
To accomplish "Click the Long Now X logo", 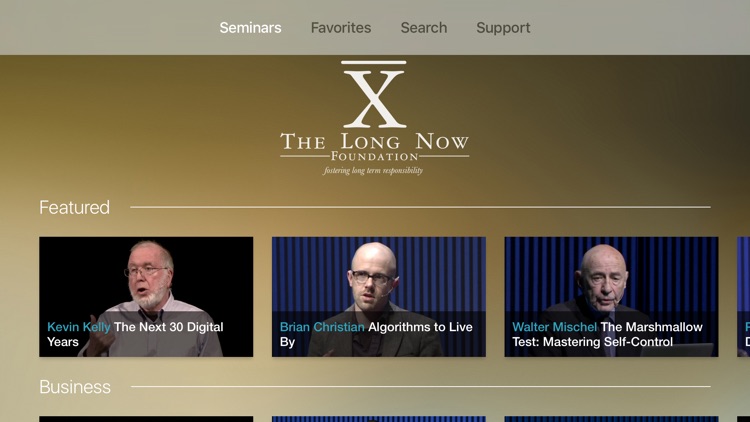I will (374, 94).
